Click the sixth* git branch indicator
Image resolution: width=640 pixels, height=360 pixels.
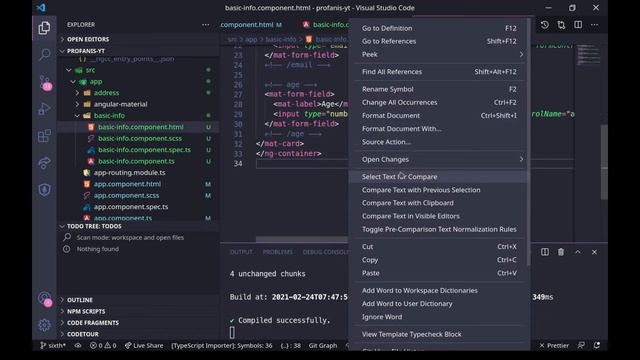(53, 345)
